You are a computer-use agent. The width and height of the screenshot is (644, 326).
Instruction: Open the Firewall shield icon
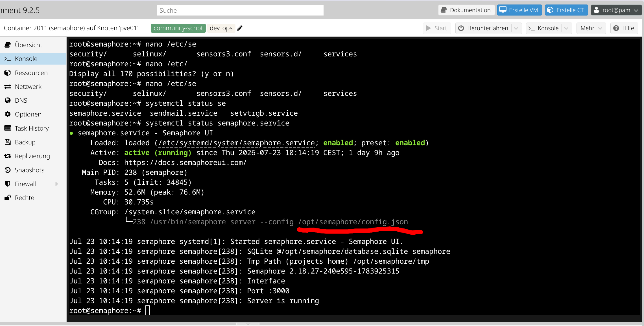tap(8, 184)
